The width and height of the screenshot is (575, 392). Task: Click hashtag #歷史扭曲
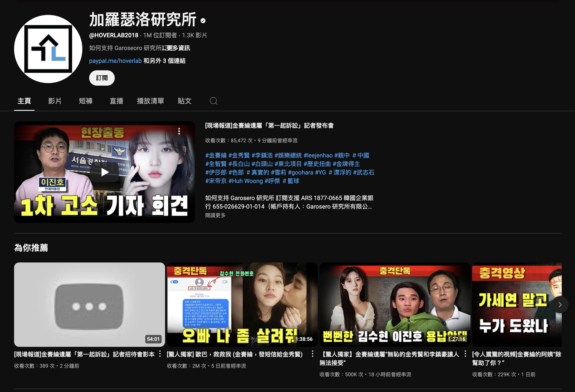[317, 164]
